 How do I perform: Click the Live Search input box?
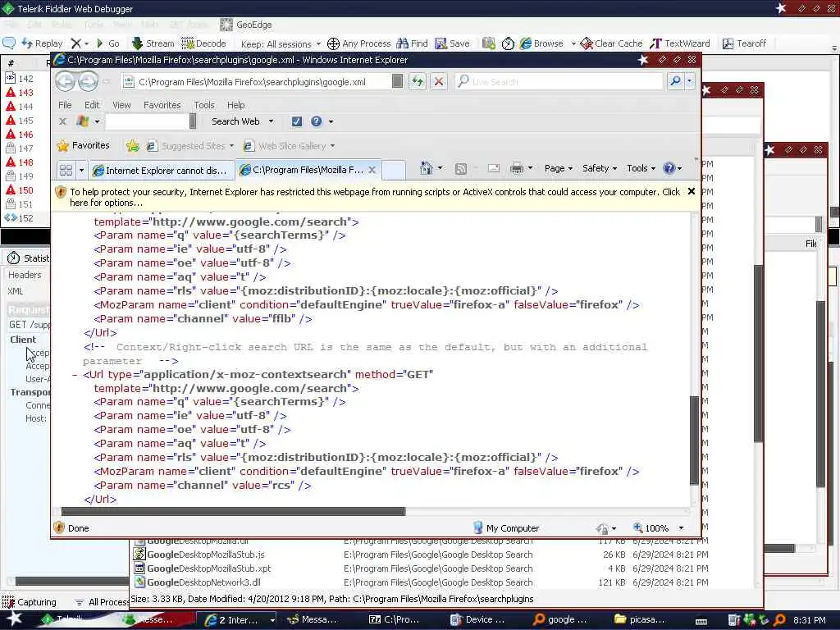coord(559,81)
